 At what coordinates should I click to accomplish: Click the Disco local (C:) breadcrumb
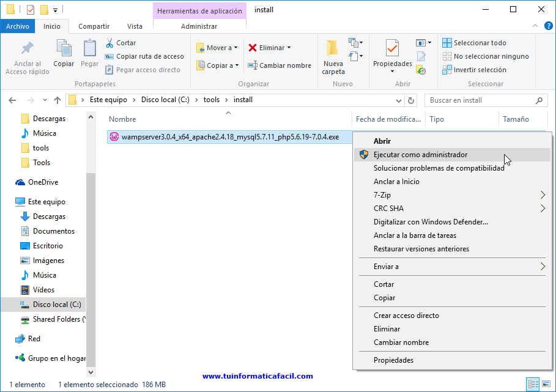[x=165, y=100]
